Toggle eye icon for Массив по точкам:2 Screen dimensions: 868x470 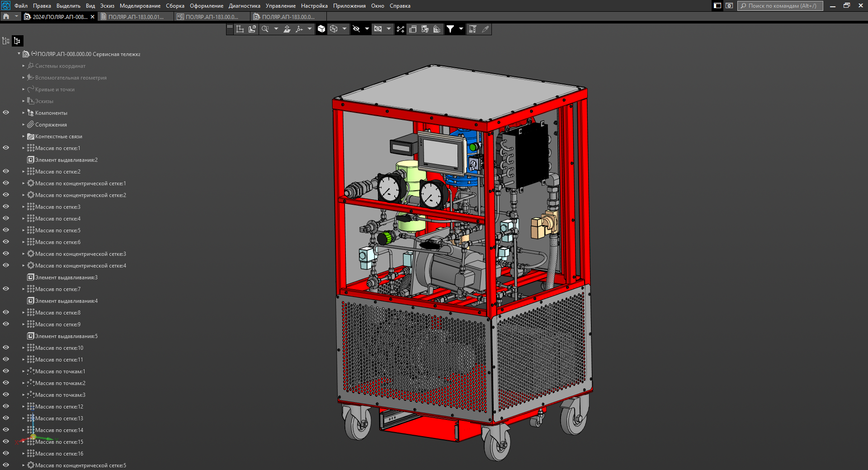click(6, 383)
